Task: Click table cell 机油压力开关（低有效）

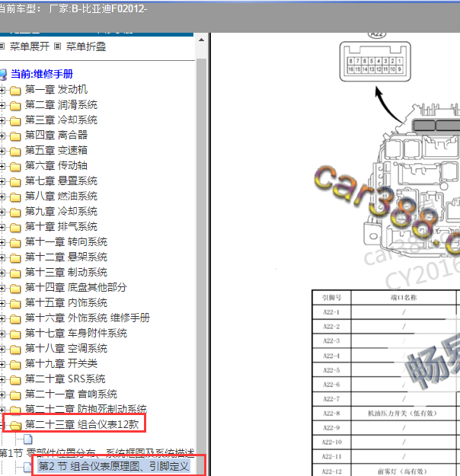Action: point(404,414)
